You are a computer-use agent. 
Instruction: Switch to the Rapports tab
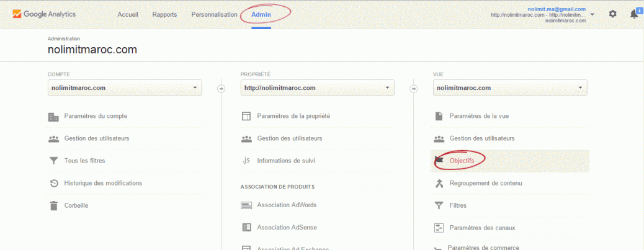coord(164,14)
